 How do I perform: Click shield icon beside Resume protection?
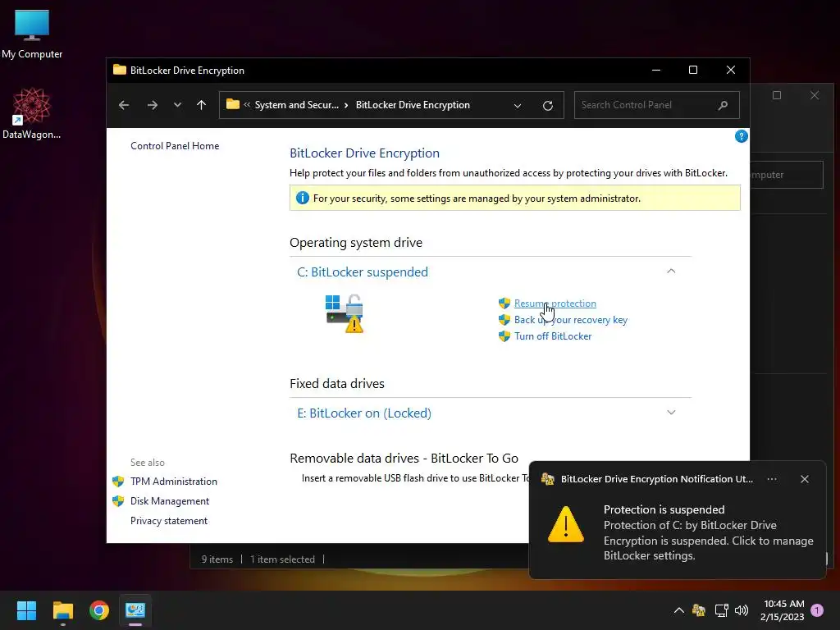pyautogui.click(x=504, y=304)
